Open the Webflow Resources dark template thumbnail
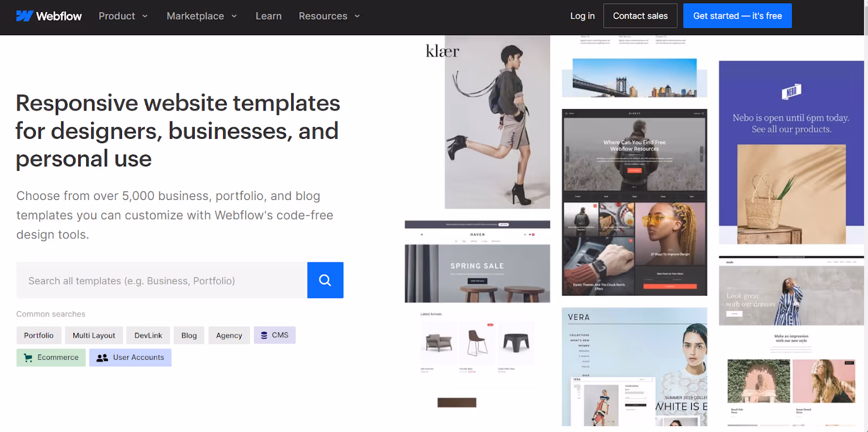This screenshot has height=432, width=868. click(635, 202)
